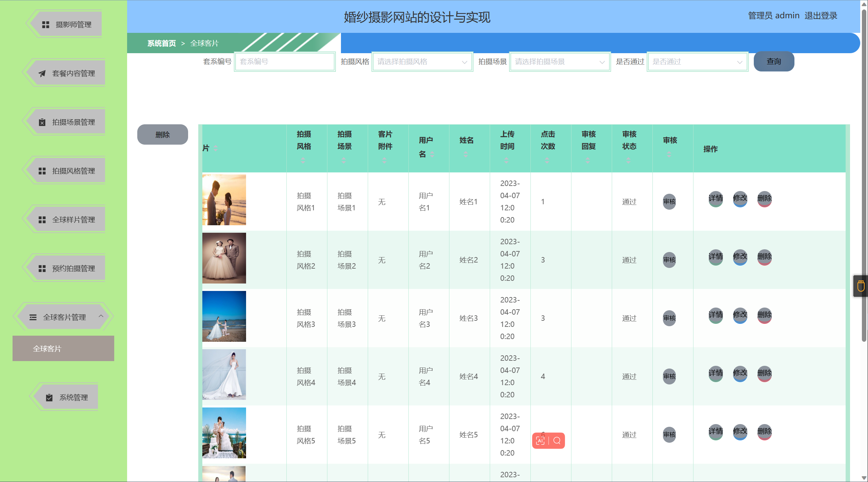Click the 删除 circle button for 姓名3 row

764,315
